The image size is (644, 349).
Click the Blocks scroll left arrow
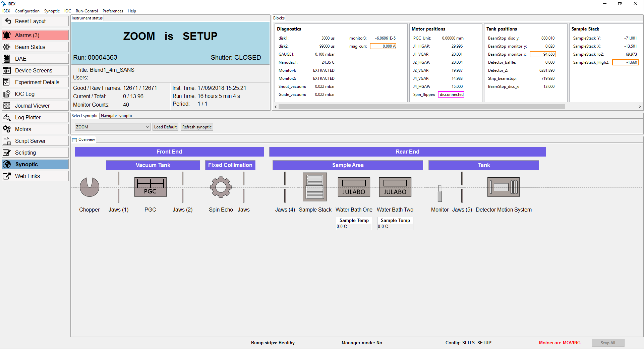(276, 107)
